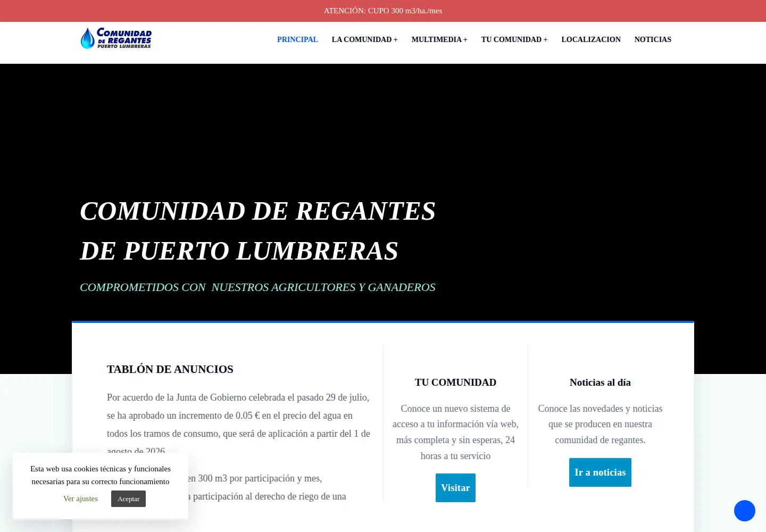
Task: Open the NOTICIAS menu item
Action: (653, 39)
